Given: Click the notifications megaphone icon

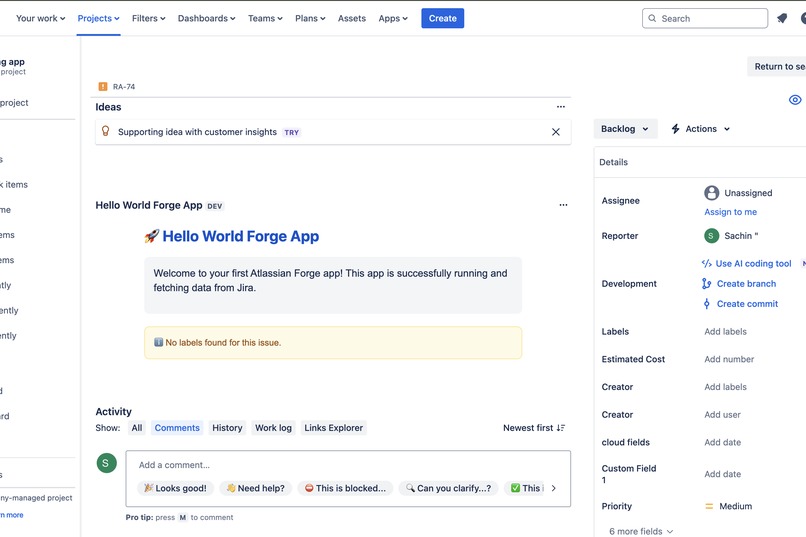Looking at the screenshot, I should (782, 18).
